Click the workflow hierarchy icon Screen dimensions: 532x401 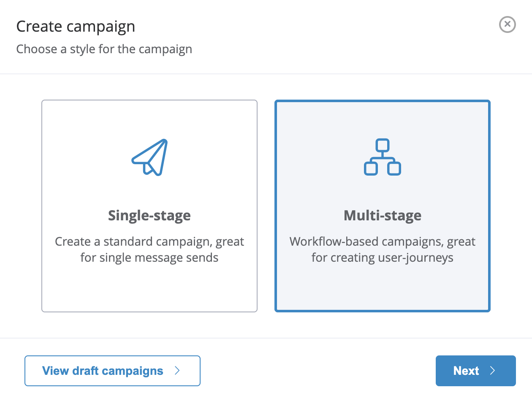point(382,157)
